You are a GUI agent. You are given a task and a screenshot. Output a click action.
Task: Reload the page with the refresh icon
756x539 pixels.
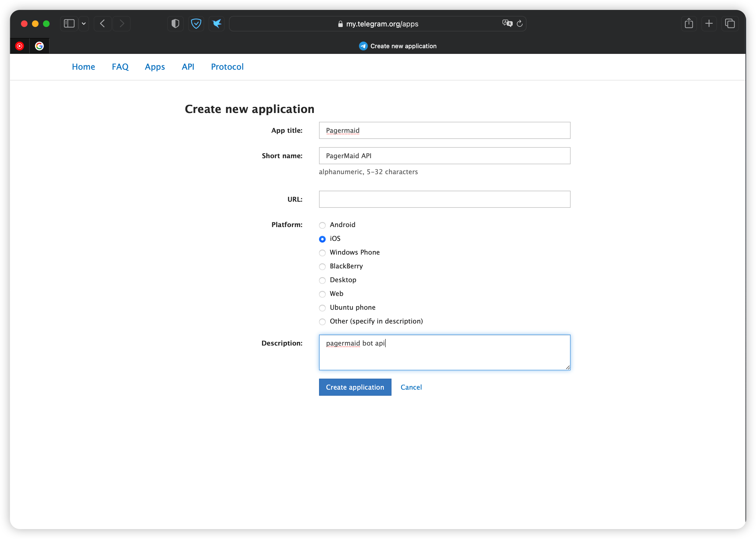point(520,24)
